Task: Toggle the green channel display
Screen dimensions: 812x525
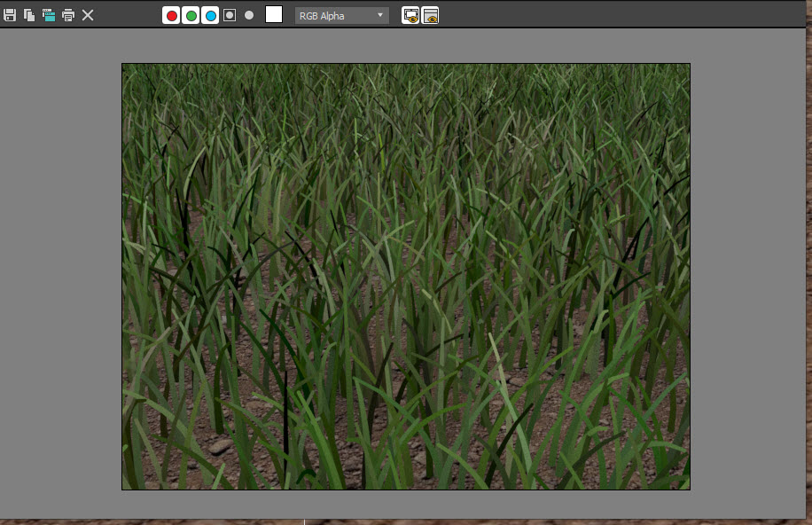Action: pos(191,16)
